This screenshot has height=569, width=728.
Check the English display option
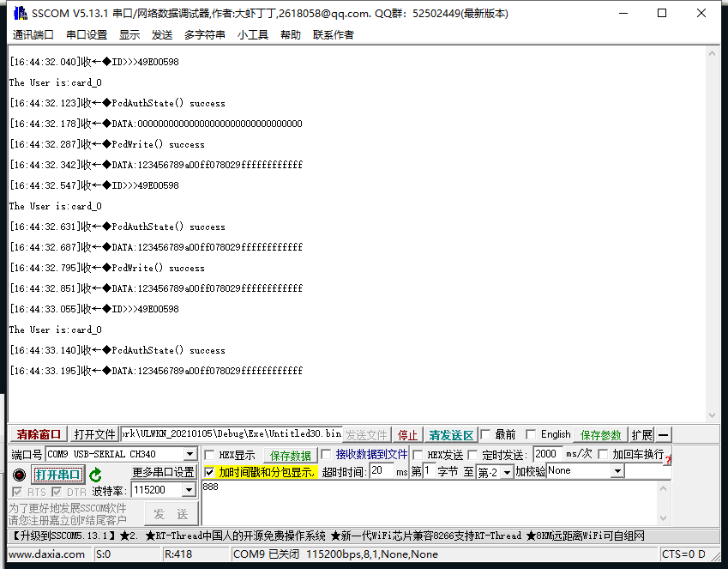click(x=530, y=433)
